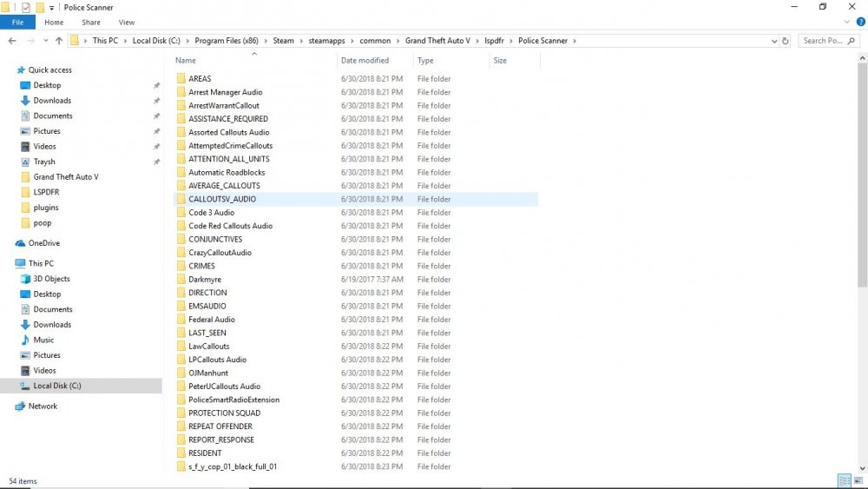Click the Federal Audio folder icon
Viewport: 868px width, 489px height.
point(181,320)
